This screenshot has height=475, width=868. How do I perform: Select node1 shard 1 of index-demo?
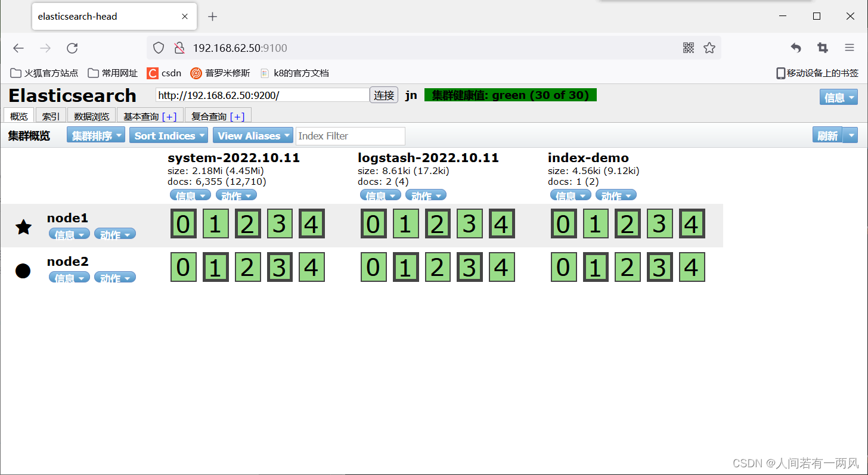tap(596, 224)
